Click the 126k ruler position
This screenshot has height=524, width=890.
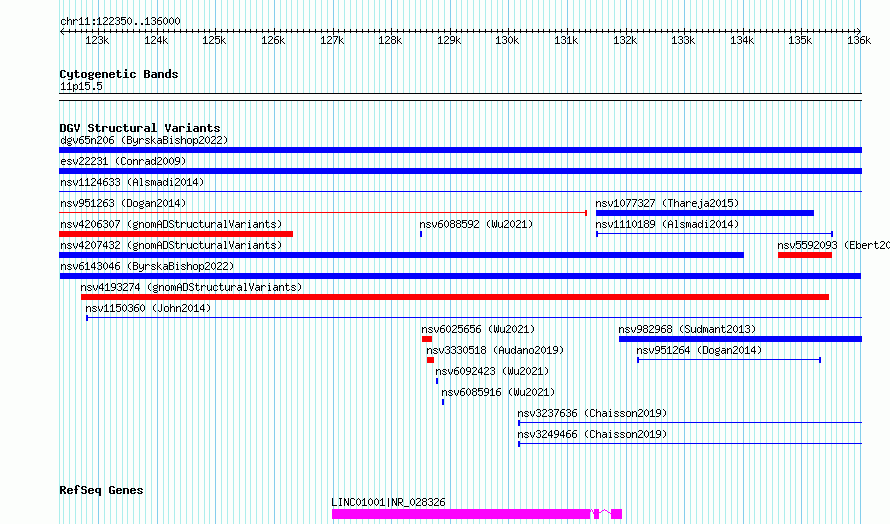[x=273, y=40]
